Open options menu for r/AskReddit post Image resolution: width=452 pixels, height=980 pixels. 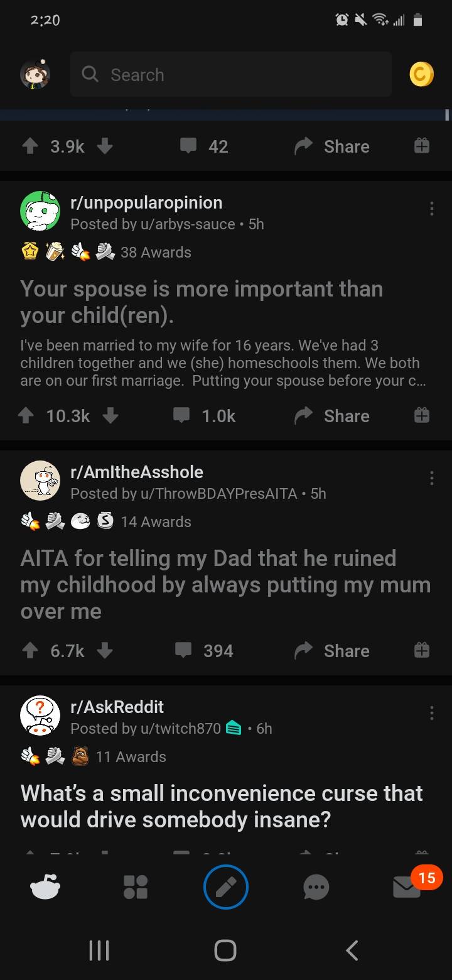431,713
